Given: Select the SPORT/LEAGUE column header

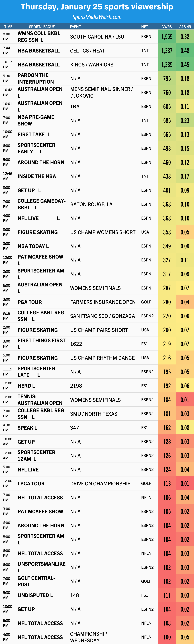Looking at the screenshot, I should coord(42,27).
